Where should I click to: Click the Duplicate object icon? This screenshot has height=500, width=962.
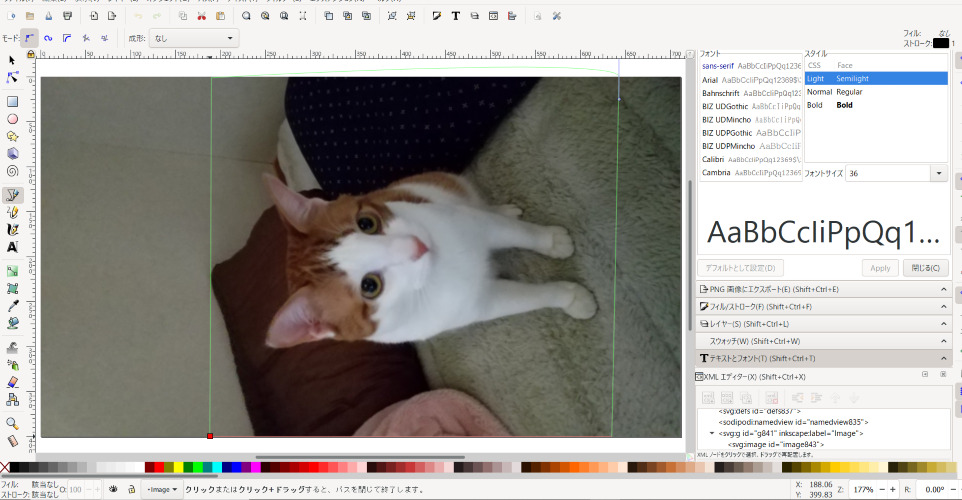[x=328, y=16]
